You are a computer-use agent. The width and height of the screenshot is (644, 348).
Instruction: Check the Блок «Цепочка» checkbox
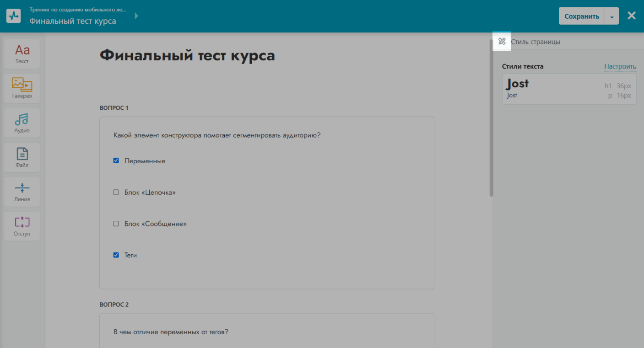pyautogui.click(x=116, y=193)
